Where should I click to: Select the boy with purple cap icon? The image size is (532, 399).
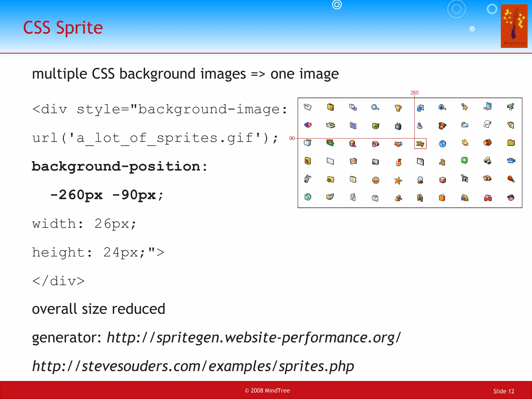click(x=511, y=197)
